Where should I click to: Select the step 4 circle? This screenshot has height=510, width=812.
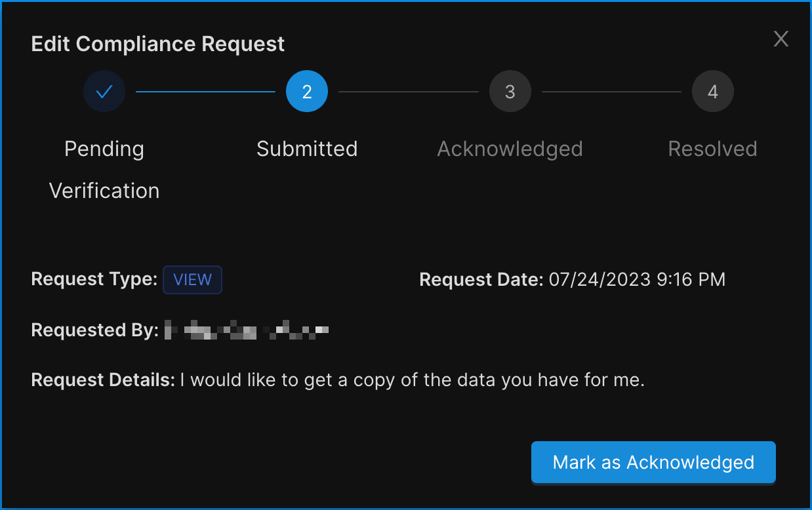pyautogui.click(x=712, y=92)
